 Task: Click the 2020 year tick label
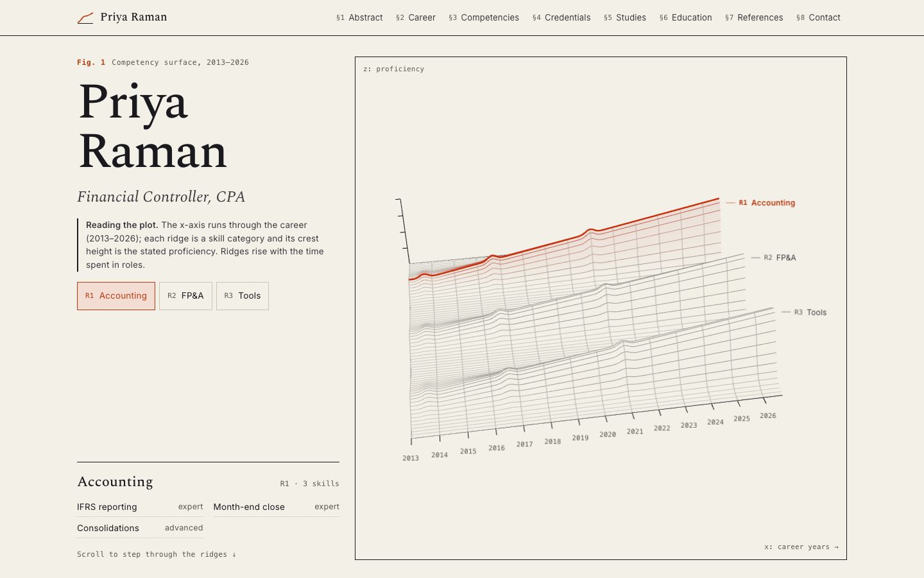pos(608,435)
